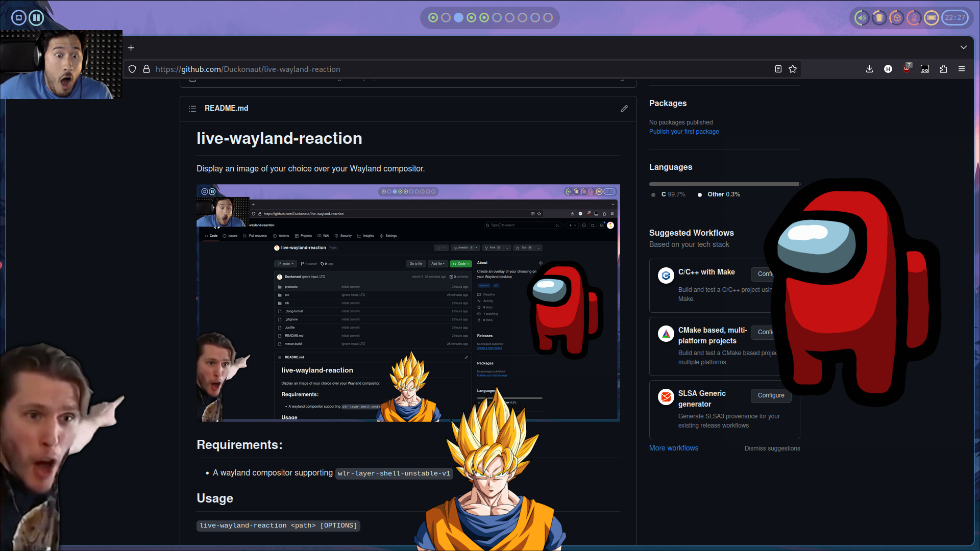The width and height of the screenshot is (980, 551).
Task: Open a new tab with the plus
Action: pos(131,48)
